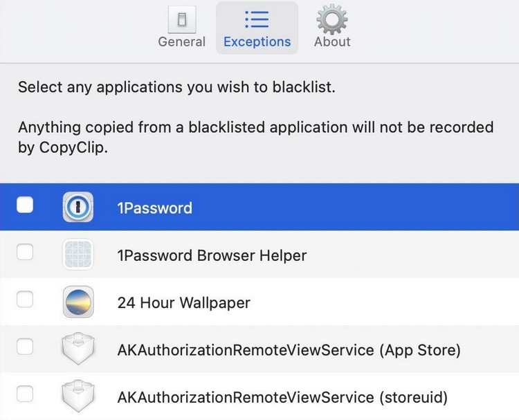This screenshot has height=420, width=519.
Task: Click the AKAuthorizationRemoteViewService (storeuid) icon
Action: click(x=78, y=397)
